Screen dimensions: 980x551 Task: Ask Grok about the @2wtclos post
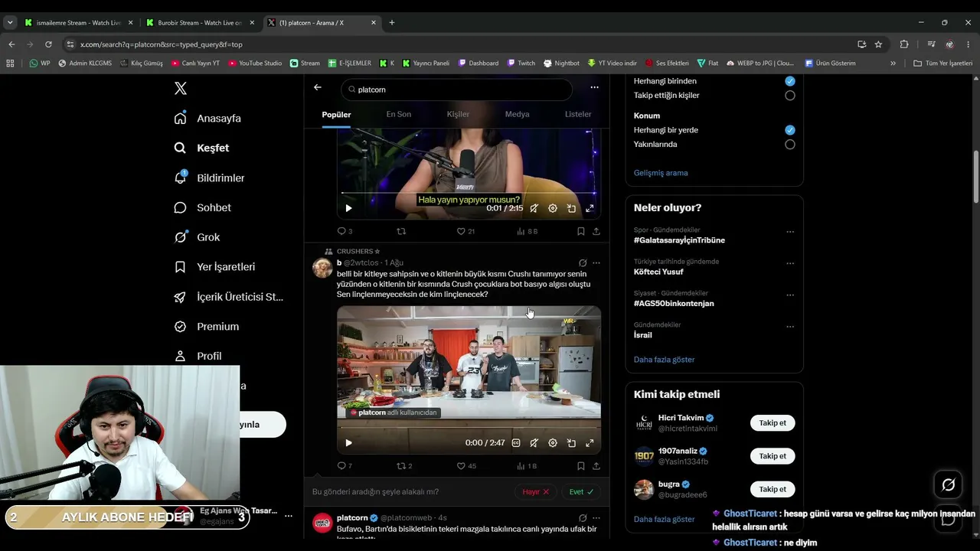tap(583, 262)
